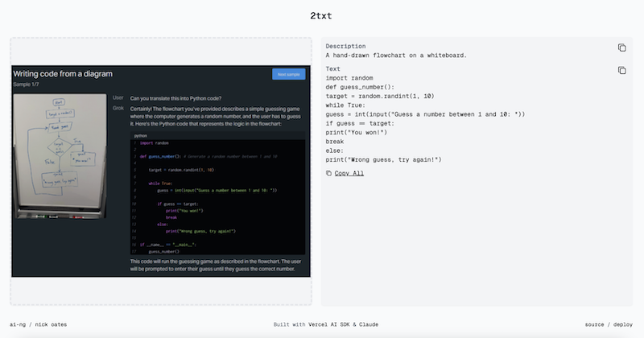This screenshot has width=644, height=338.
Task: Click the Copy All link
Action: tap(349, 173)
